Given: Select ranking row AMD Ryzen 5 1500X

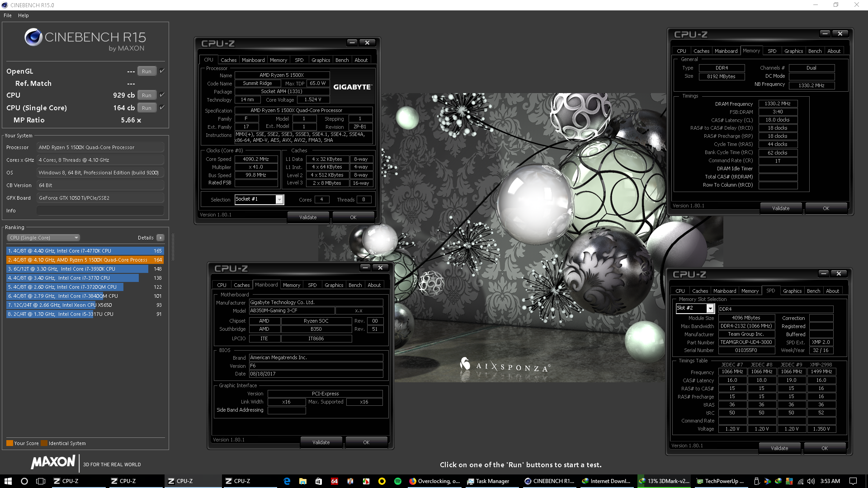Looking at the screenshot, I should (x=85, y=260).
